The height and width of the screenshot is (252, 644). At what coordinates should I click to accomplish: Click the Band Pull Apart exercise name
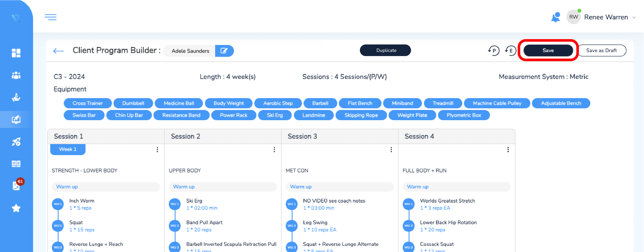(204, 223)
